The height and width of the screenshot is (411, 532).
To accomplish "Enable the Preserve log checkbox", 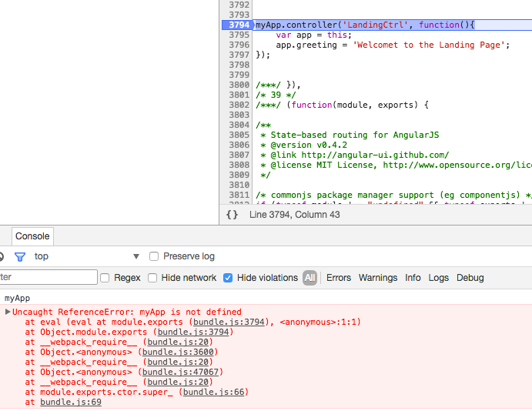I will click(154, 256).
